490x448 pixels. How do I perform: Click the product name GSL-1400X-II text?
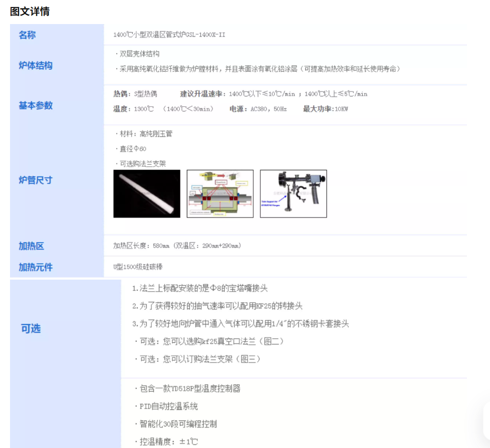point(169,35)
